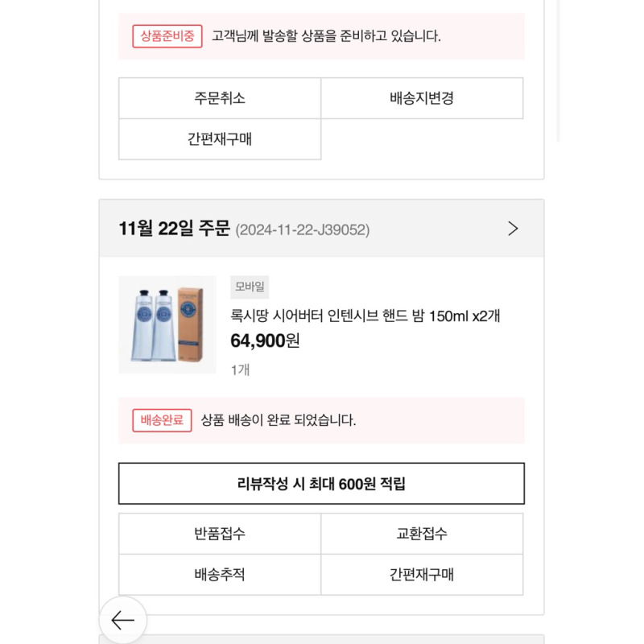Choose 배송지변경 to change delivery address
The width and height of the screenshot is (644, 644).
pyautogui.click(x=422, y=98)
